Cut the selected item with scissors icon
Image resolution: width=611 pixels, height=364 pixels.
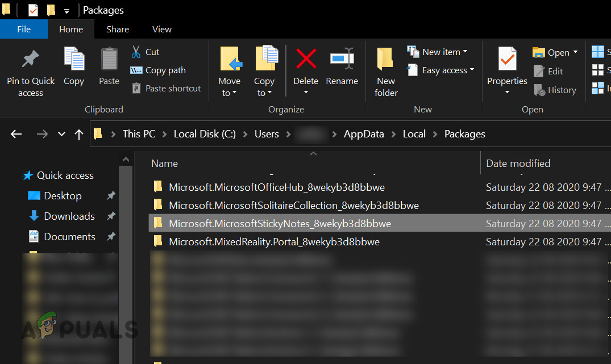(x=136, y=52)
